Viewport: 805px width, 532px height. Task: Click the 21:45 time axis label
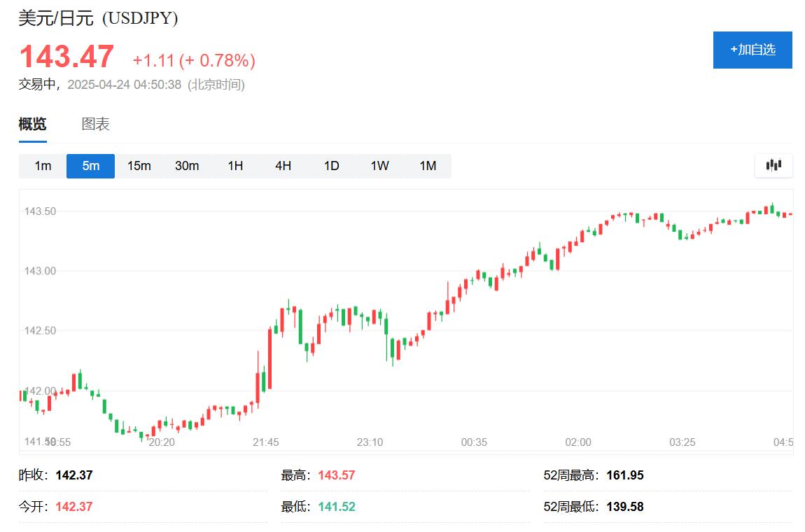coord(266,442)
